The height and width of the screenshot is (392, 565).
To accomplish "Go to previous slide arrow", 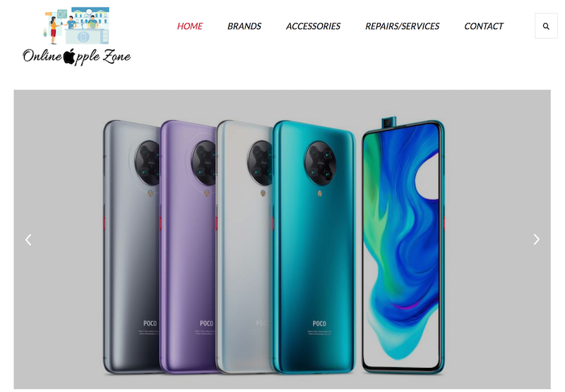I will pyautogui.click(x=28, y=239).
